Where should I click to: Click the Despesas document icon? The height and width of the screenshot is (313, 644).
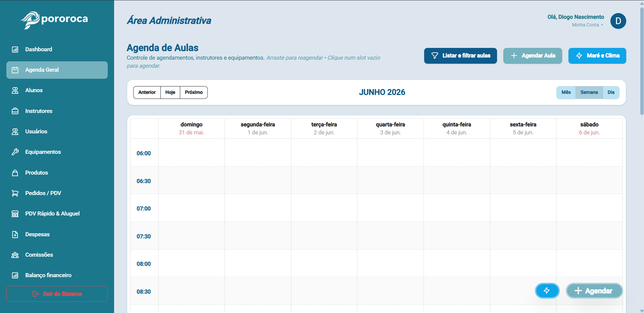(x=15, y=235)
